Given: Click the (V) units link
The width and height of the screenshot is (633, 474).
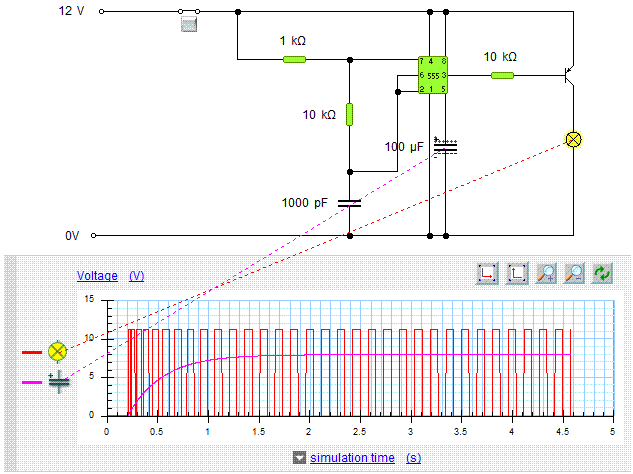Looking at the screenshot, I should 136,276.
